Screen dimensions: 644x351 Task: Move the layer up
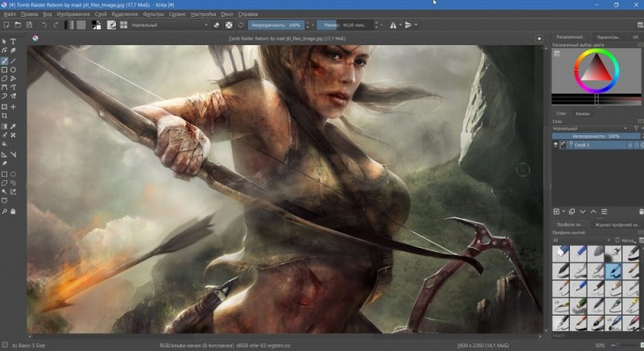(593, 212)
